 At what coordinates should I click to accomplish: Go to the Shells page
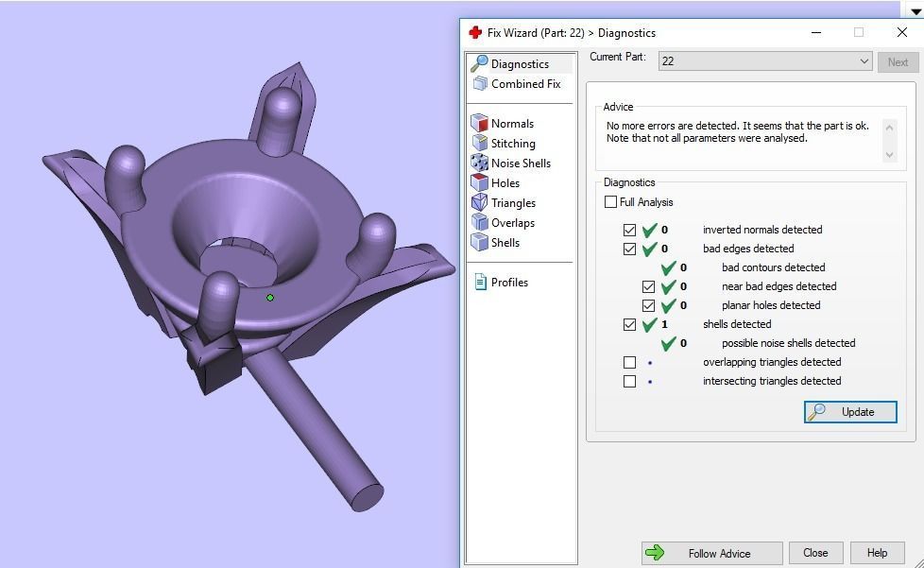[505, 242]
